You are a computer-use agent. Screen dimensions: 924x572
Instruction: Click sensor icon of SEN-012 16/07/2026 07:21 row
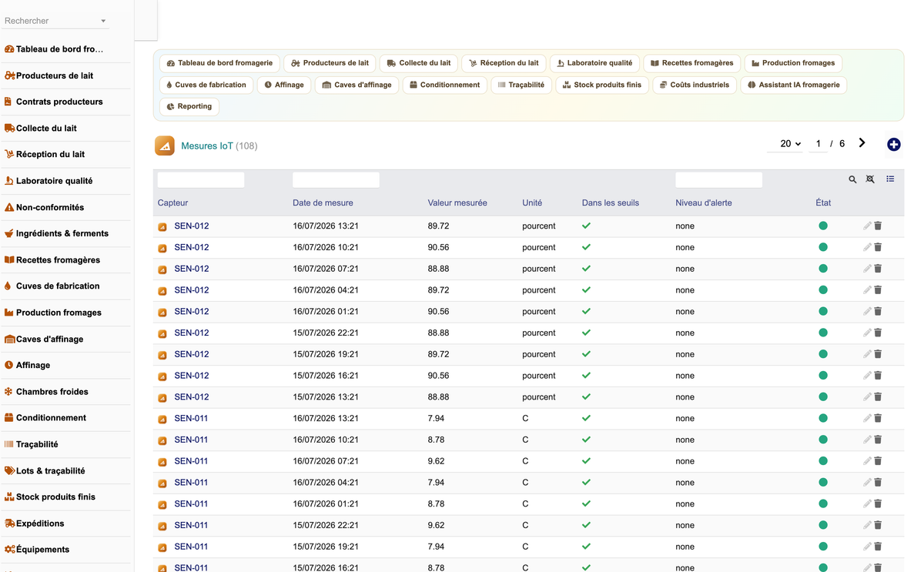(x=162, y=269)
